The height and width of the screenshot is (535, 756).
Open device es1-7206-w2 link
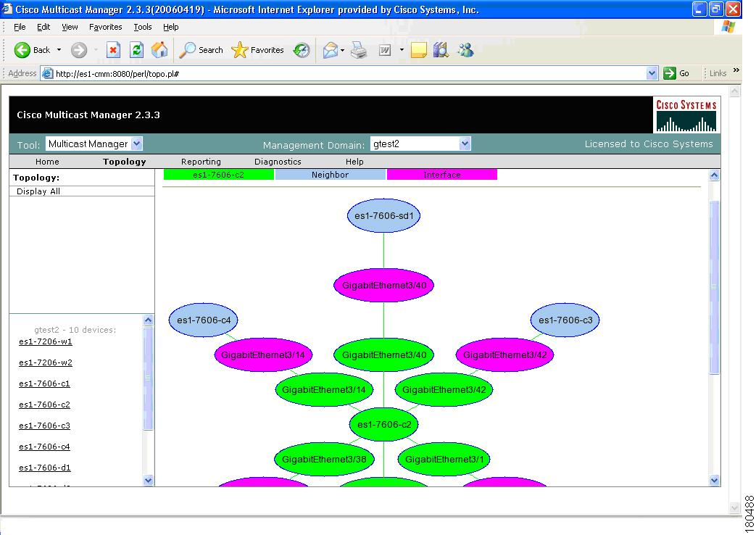click(x=46, y=362)
